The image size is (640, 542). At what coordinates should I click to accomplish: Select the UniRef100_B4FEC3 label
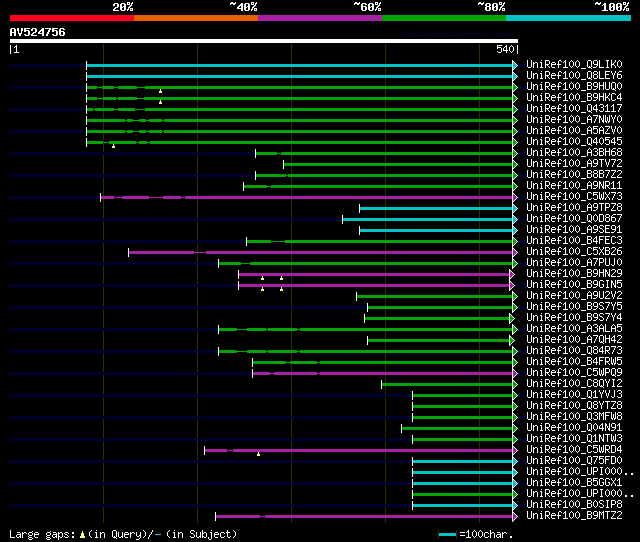[574, 241]
